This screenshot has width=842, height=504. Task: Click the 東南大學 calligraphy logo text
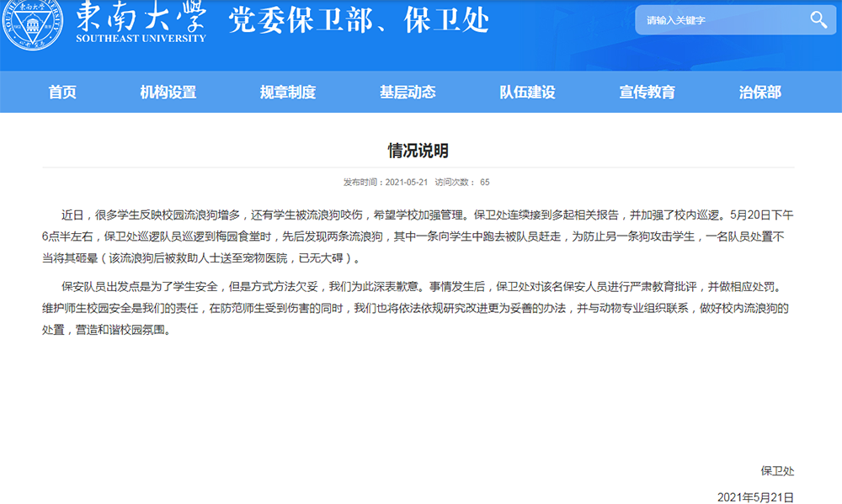click(141, 17)
